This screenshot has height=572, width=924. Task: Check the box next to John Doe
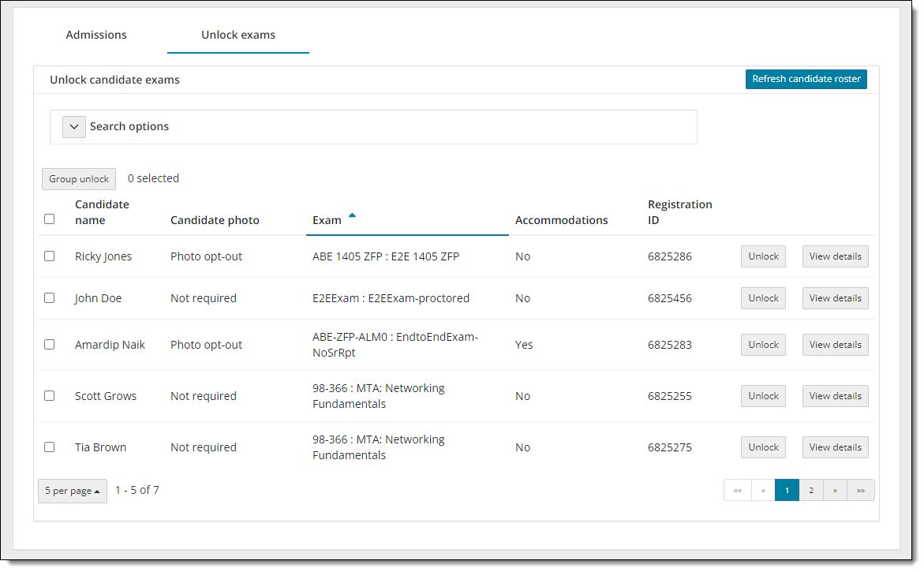point(50,298)
